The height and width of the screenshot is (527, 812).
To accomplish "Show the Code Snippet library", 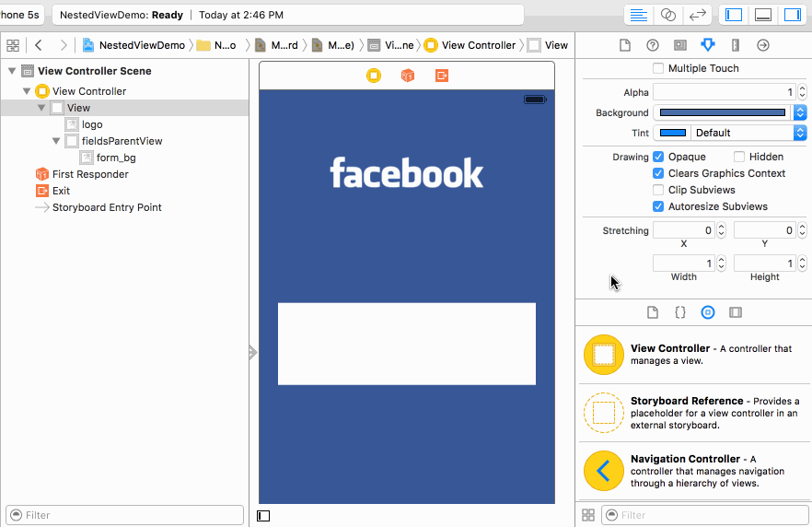I will click(680, 312).
